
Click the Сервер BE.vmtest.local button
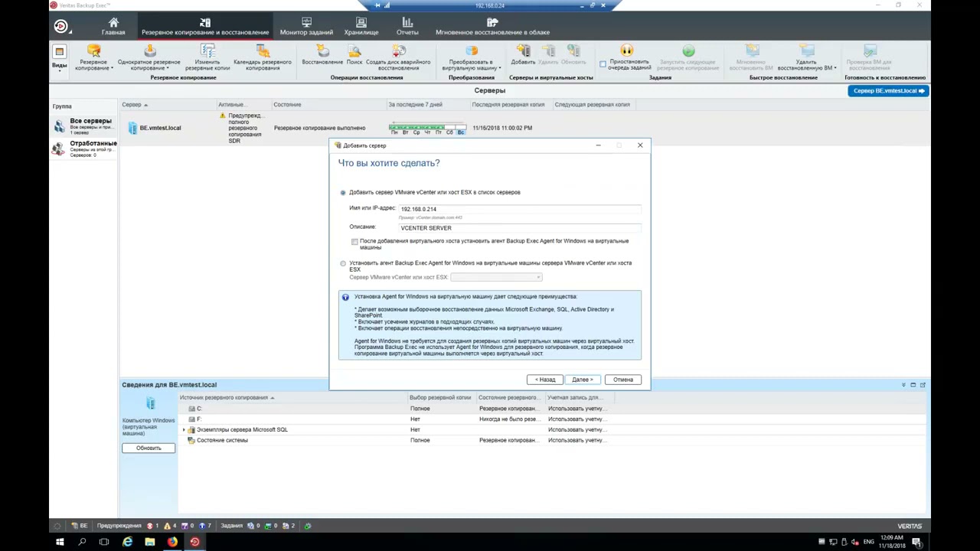[x=888, y=91]
